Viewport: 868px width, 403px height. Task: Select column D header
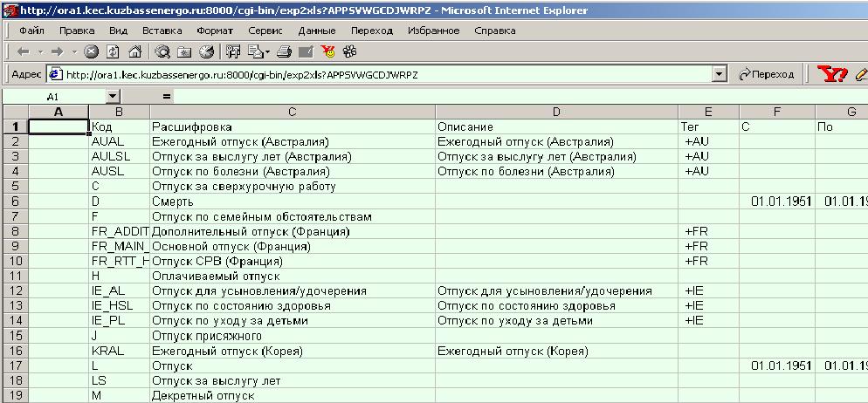click(556, 112)
